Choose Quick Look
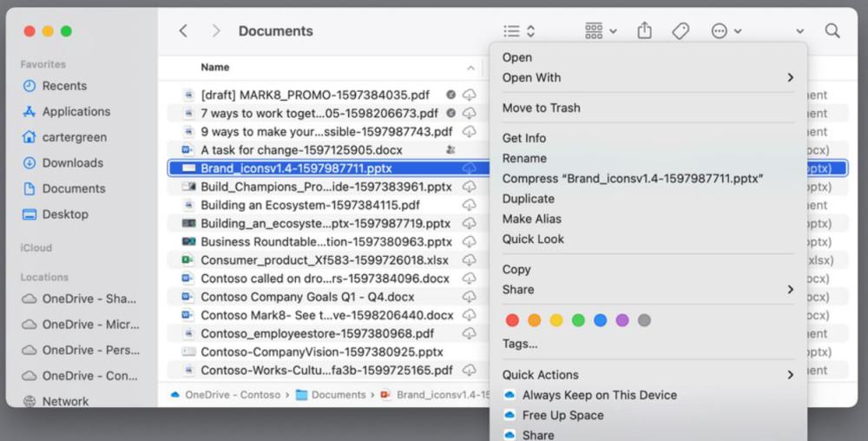 (533, 239)
